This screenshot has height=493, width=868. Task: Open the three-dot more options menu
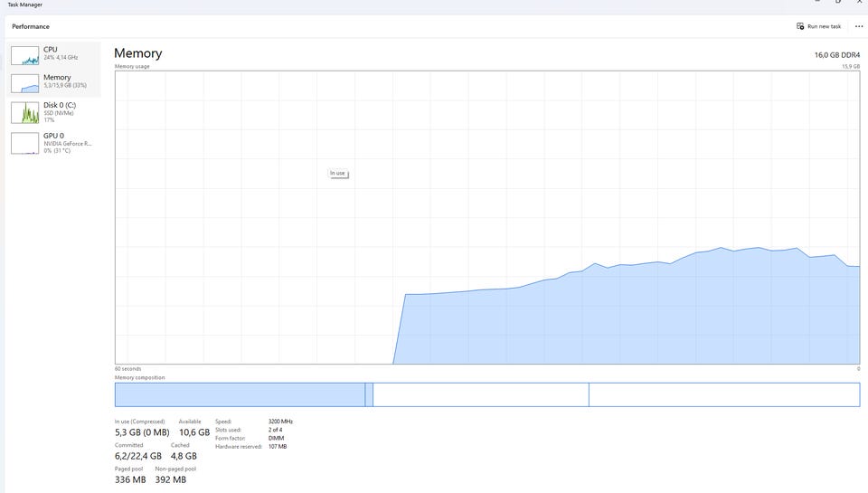tap(859, 26)
